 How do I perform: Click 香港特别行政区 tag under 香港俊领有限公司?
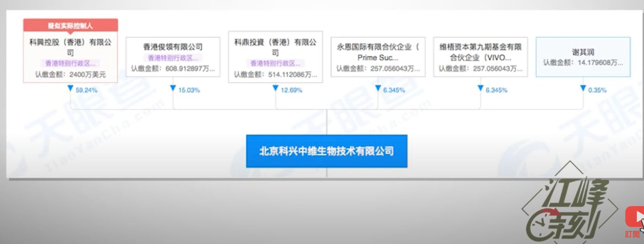pos(173,58)
